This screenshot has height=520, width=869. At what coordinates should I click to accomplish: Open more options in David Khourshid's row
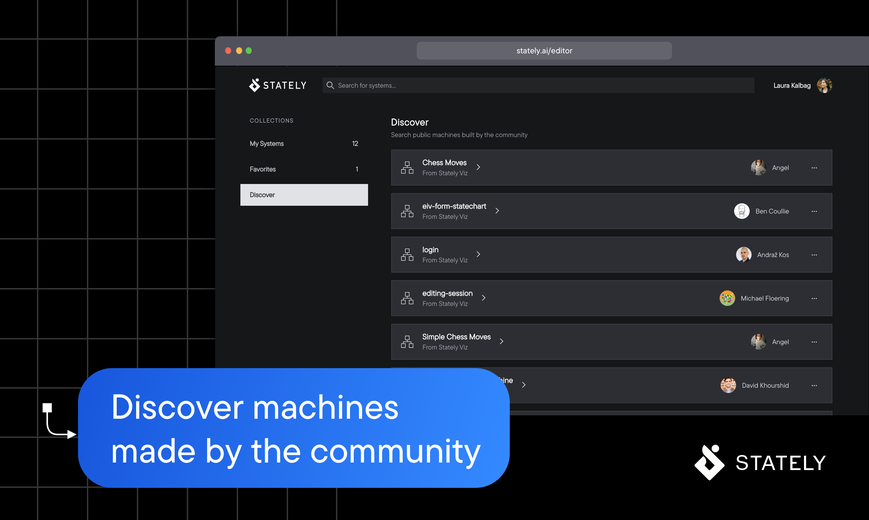pos(814,385)
